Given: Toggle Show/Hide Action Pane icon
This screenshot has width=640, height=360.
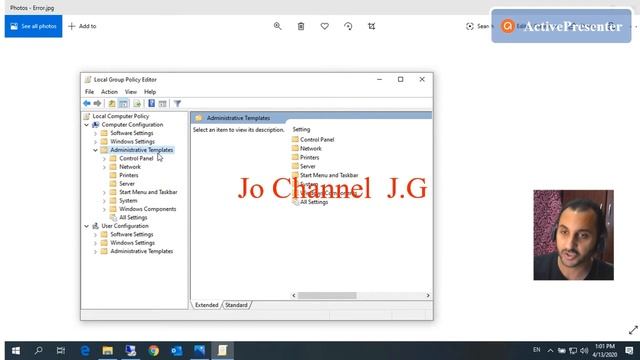Looking at the screenshot, I should point(162,104).
